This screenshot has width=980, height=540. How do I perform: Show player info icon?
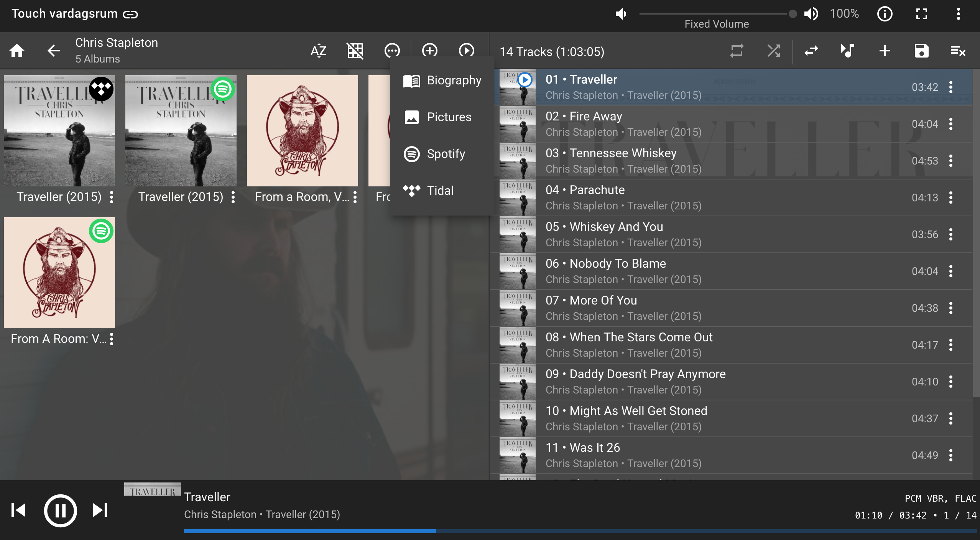[885, 14]
